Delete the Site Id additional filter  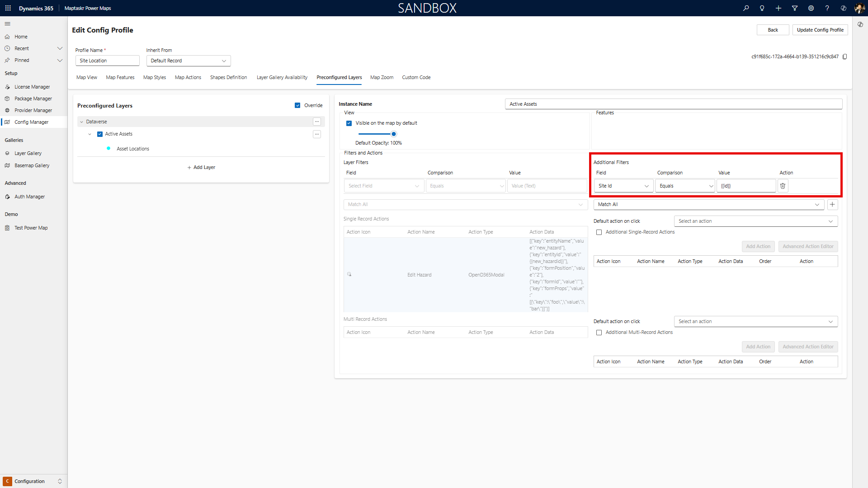click(783, 186)
